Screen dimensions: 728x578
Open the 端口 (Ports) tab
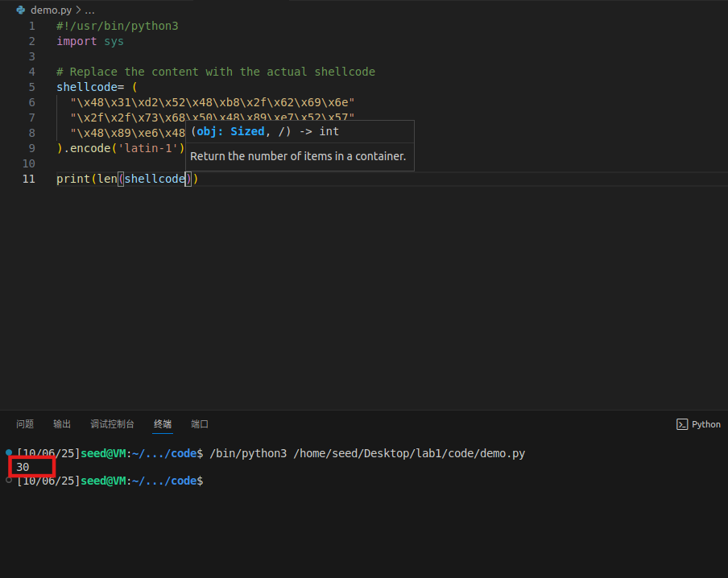click(x=200, y=424)
